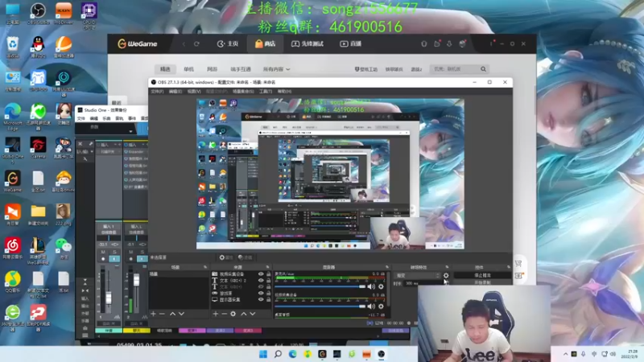644x362 pixels.
Task: Open gear settings for 视频采集设备 mixer channel
Action: coord(381,306)
